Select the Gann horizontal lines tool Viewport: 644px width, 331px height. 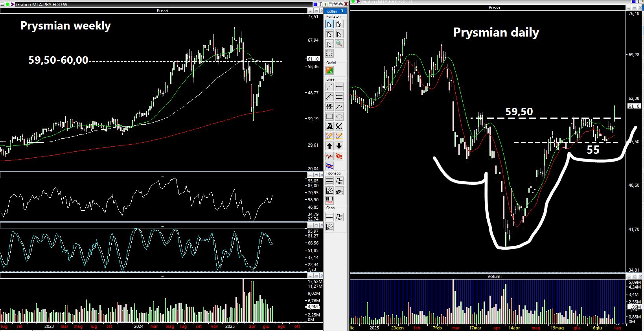[329, 217]
